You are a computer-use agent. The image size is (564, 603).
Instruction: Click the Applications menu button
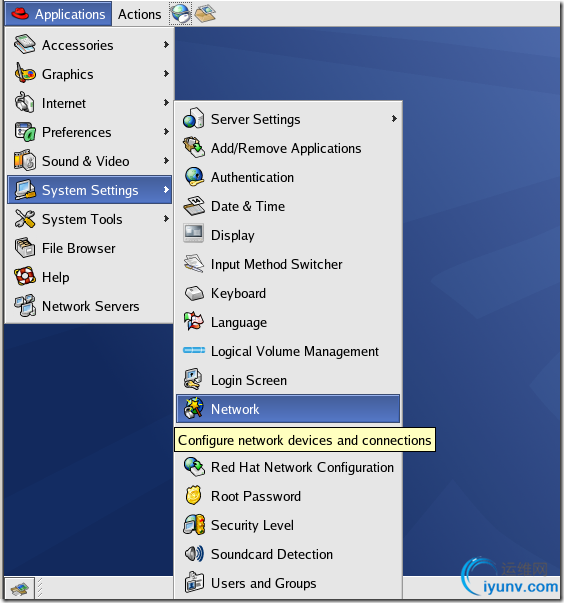(x=58, y=14)
